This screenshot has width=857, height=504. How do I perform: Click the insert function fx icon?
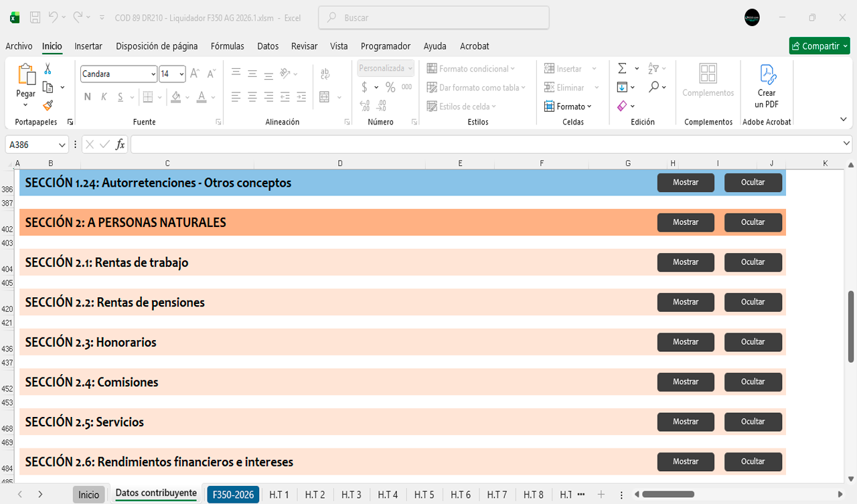point(120,145)
